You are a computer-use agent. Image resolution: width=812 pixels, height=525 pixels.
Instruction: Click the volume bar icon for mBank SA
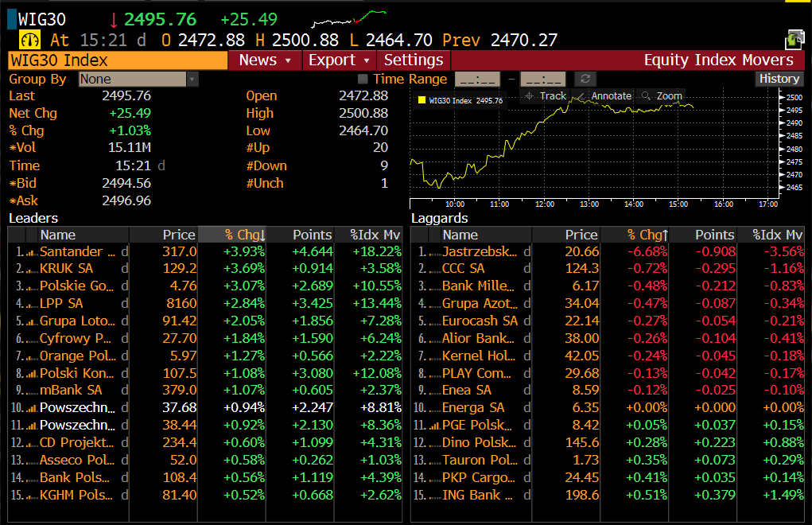click(32, 391)
